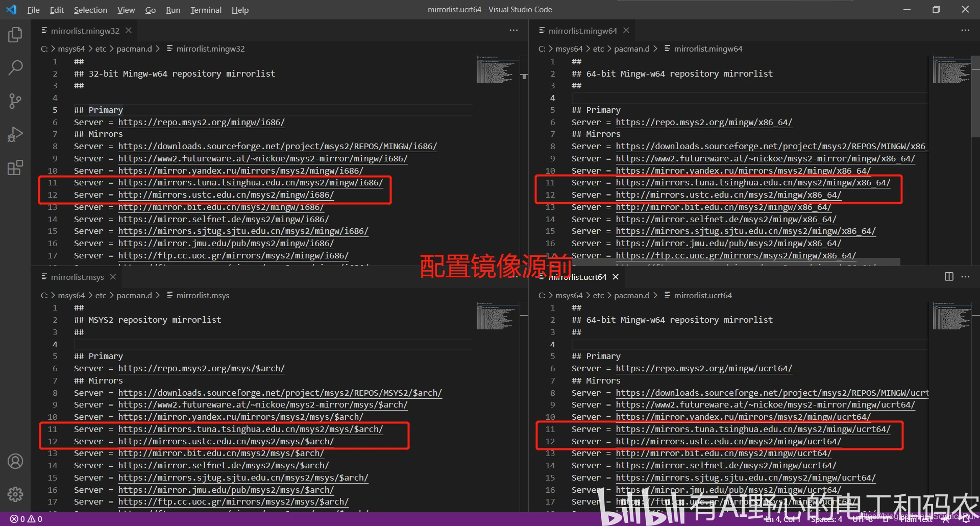The width and height of the screenshot is (980, 526).
Task: Open the Go menu
Action: (150, 10)
